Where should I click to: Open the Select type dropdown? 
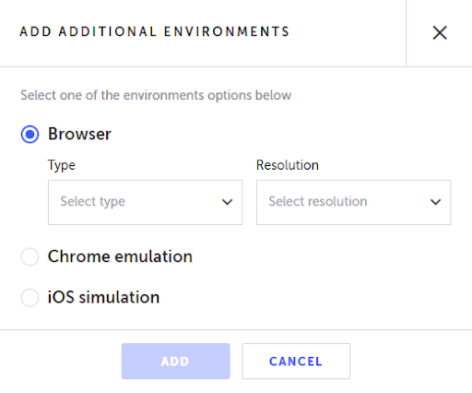(x=145, y=202)
